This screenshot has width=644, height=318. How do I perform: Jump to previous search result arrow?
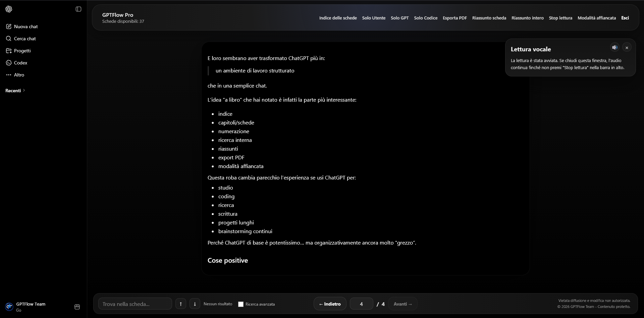(x=181, y=304)
